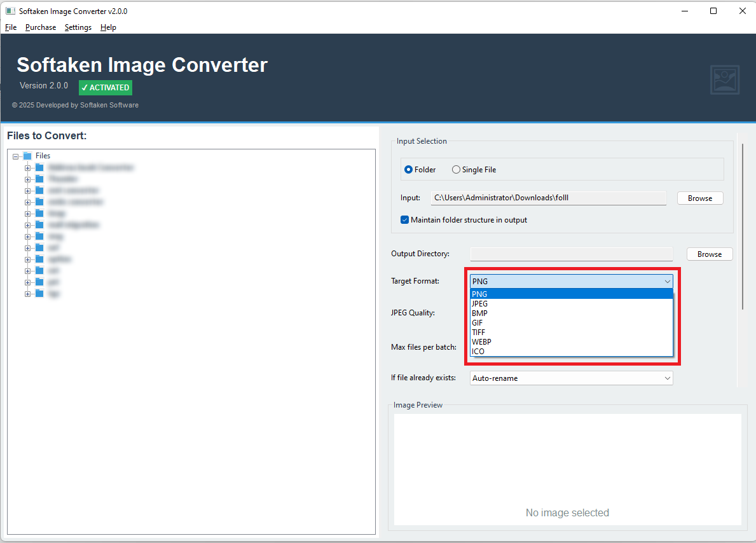Screen dimensions: 756x543
Task: Minimize the Softaken Image Converter window
Action: tap(685, 11)
